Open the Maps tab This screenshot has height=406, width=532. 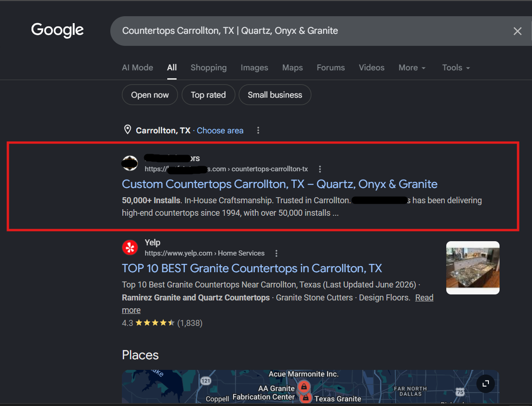[x=292, y=68]
